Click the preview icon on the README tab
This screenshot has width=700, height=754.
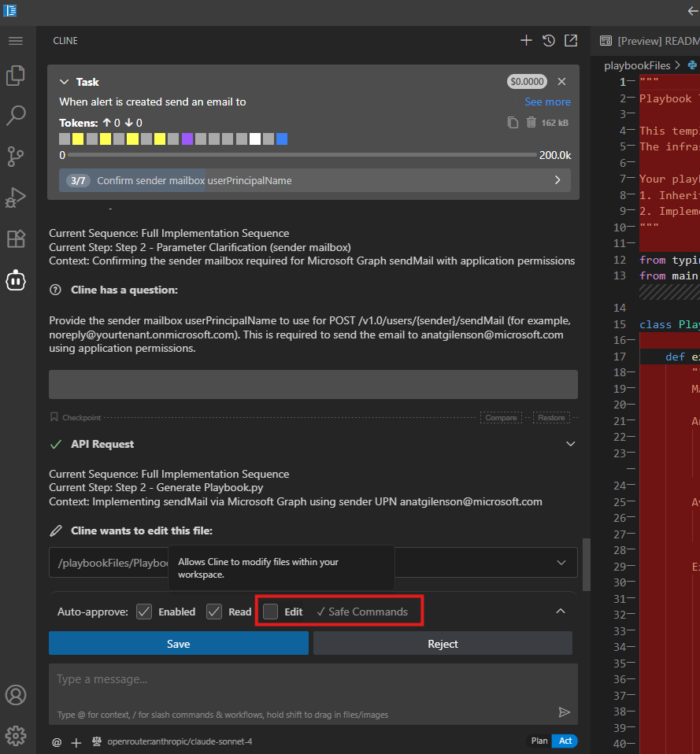pyautogui.click(x=606, y=41)
